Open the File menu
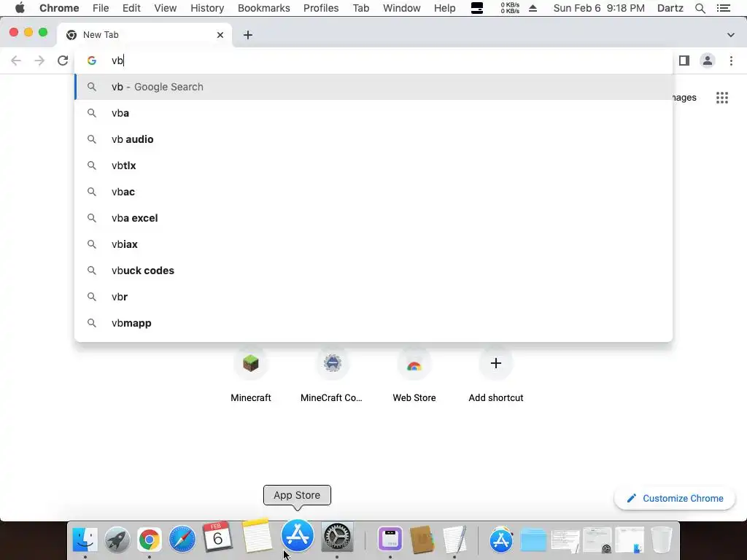 [x=101, y=8]
